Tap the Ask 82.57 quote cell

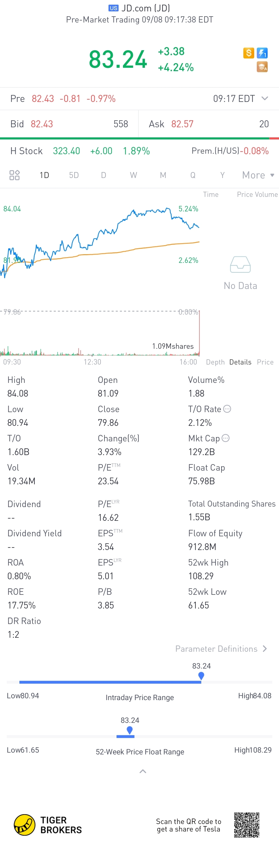tap(209, 124)
